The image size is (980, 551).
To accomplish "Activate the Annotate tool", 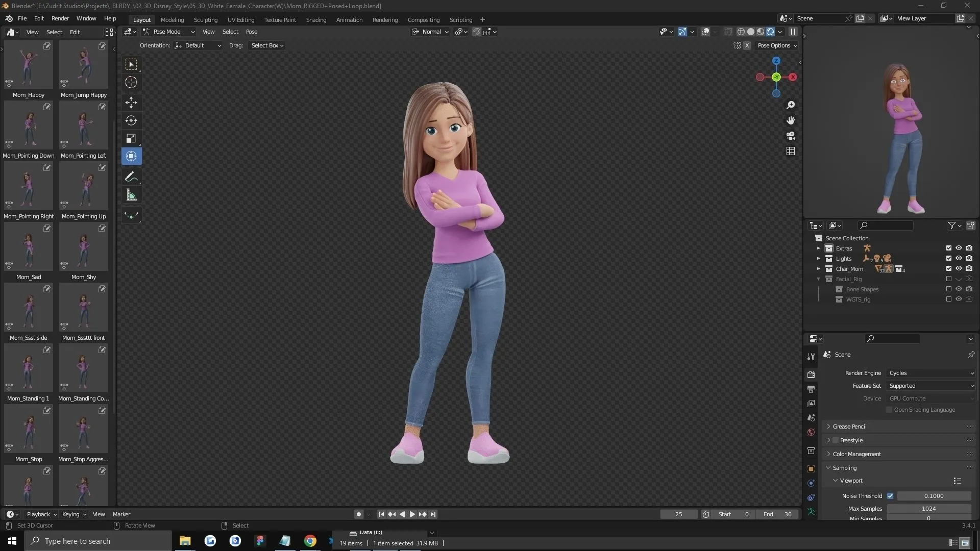I will [x=131, y=176].
